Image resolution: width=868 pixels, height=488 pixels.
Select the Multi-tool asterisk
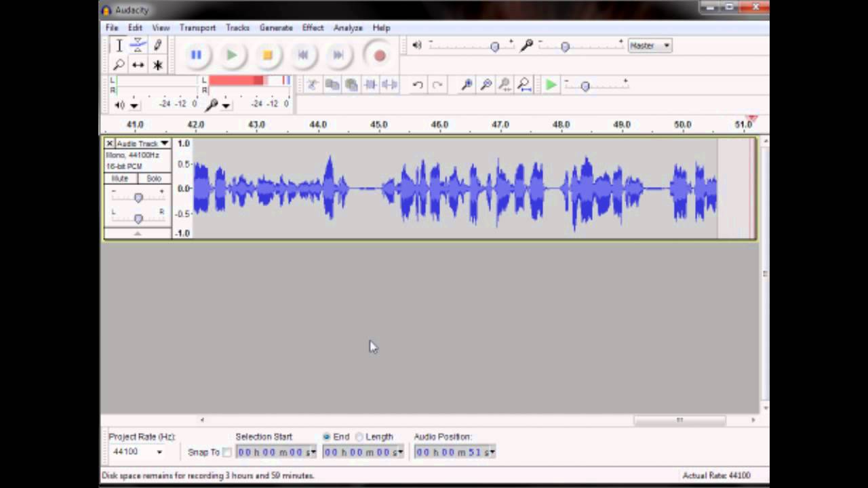(157, 65)
